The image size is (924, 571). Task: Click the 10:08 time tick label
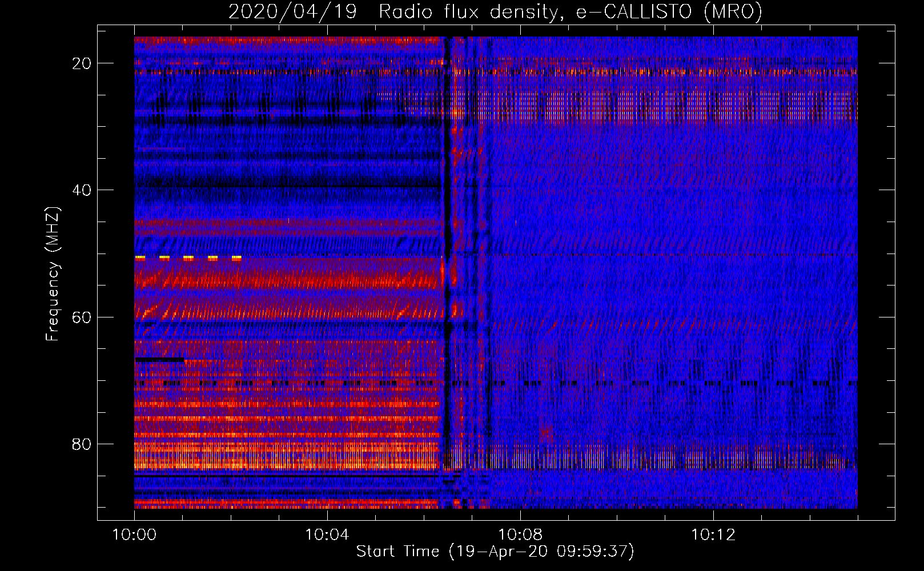[x=520, y=534]
